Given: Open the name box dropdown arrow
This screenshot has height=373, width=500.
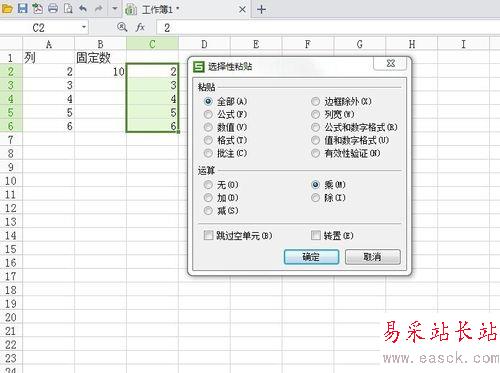Looking at the screenshot, I should click(84, 27).
